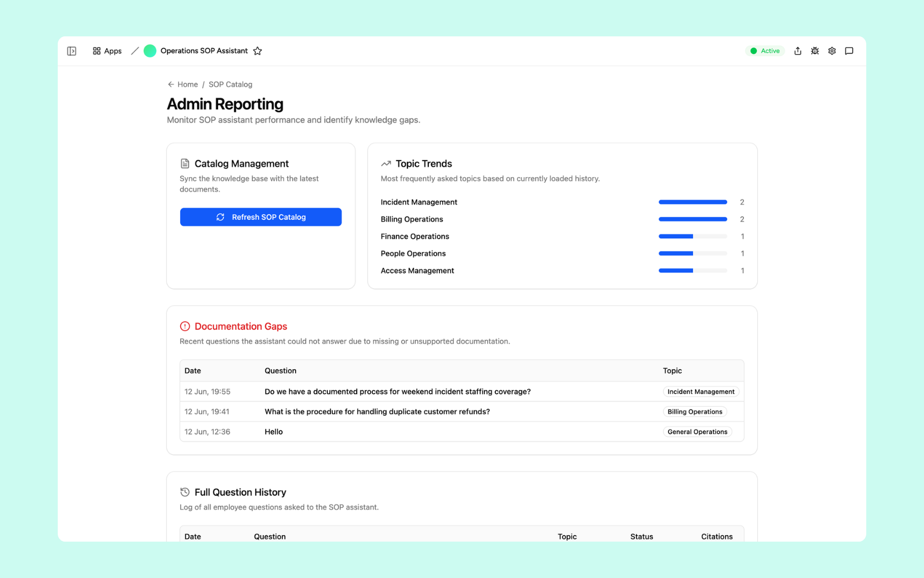924x578 pixels.
Task: Open the bug/debug icon
Action: tap(815, 51)
